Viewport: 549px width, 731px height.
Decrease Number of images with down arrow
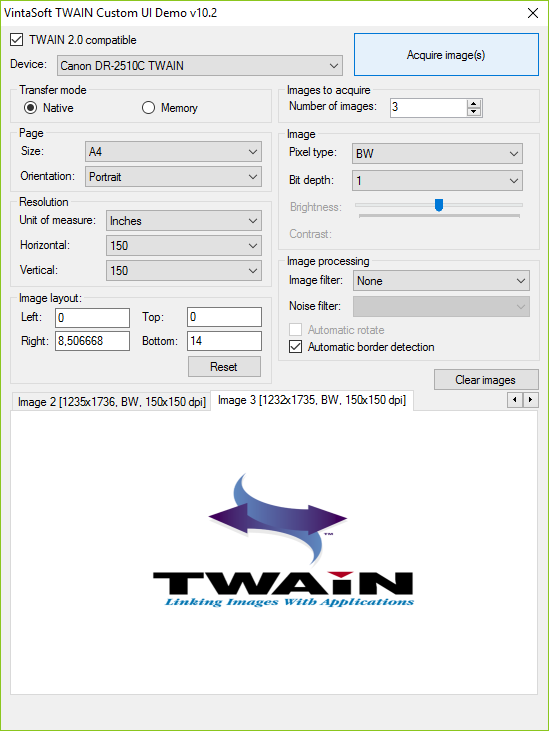point(474,111)
